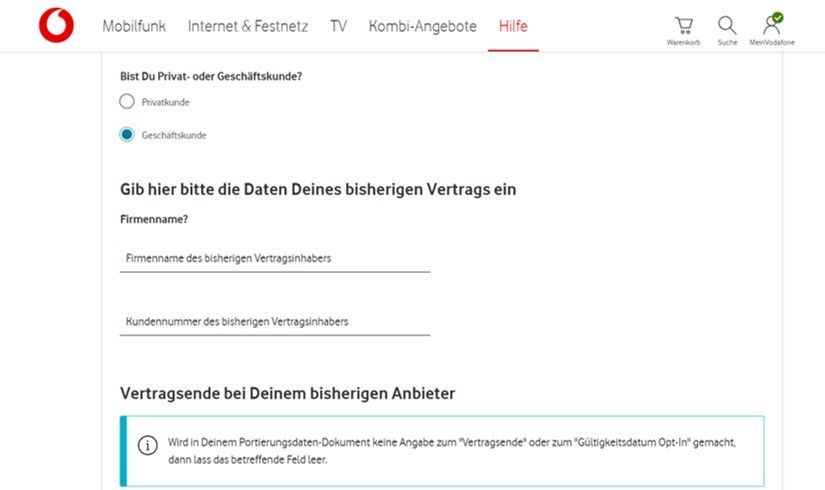Image resolution: width=825 pixels, height=490 pixels.
Task: Click 'Bist Du Privat- oder Geschäftskunde?' question
Action: (211, 76)
